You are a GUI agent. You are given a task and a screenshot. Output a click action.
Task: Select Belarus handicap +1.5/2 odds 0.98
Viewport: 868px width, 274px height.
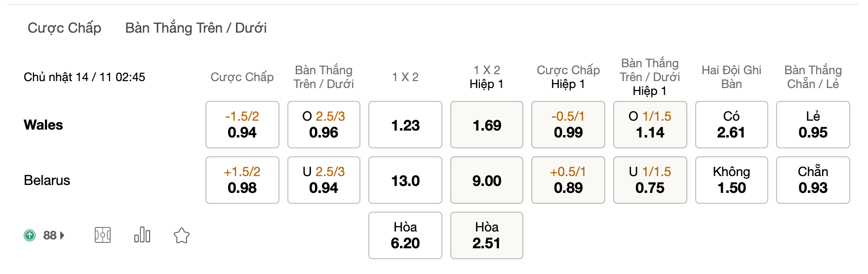tap(242, 180)
